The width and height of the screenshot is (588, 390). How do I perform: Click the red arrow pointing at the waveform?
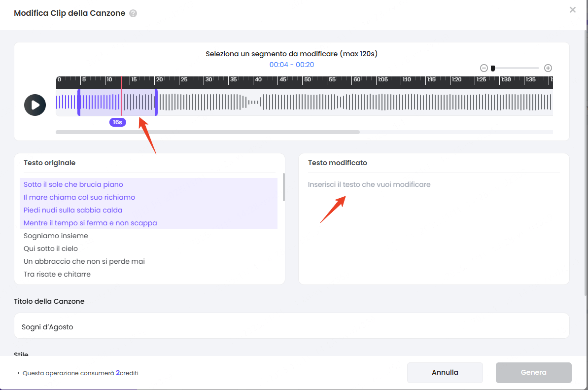click(147, 137)
